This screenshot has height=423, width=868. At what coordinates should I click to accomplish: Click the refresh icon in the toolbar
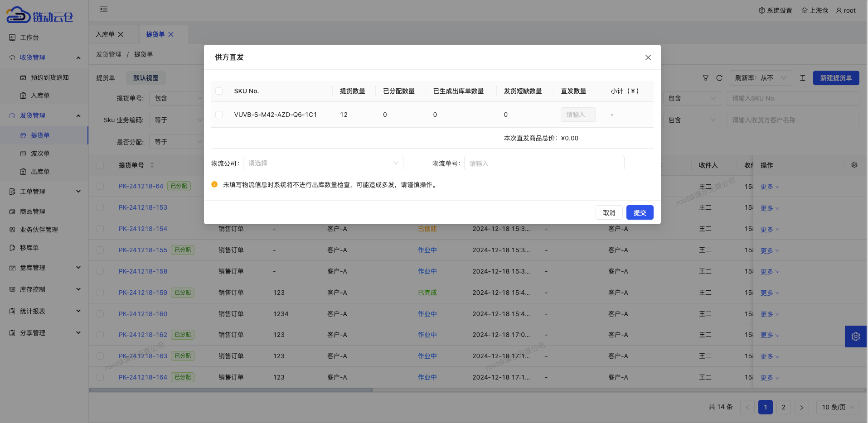719,78
